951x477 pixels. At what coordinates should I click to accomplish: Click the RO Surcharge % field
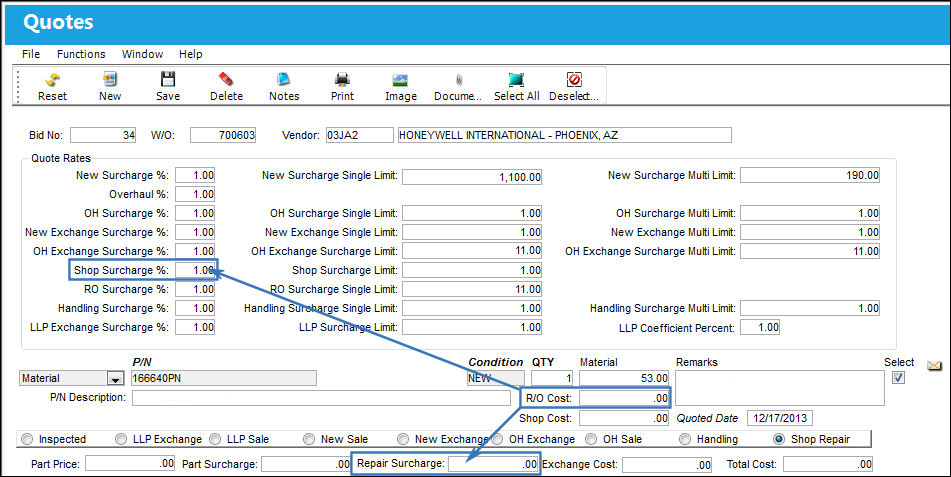(x=195, y=289)
